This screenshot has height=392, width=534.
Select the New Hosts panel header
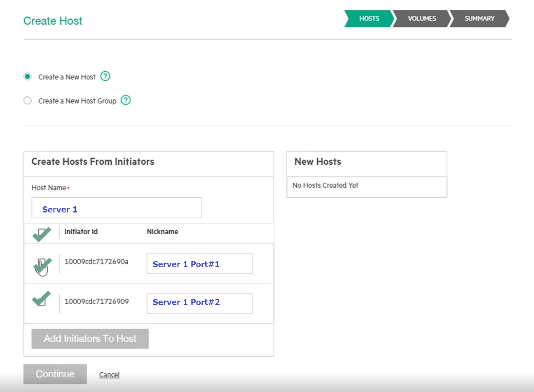[x=318, y=161]
